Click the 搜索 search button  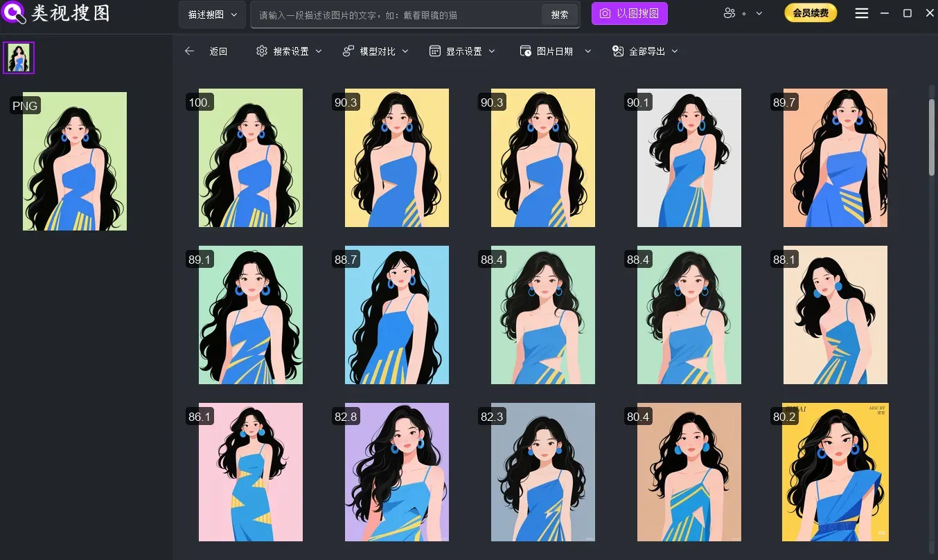pyautogui.click(x=560, y=14)
